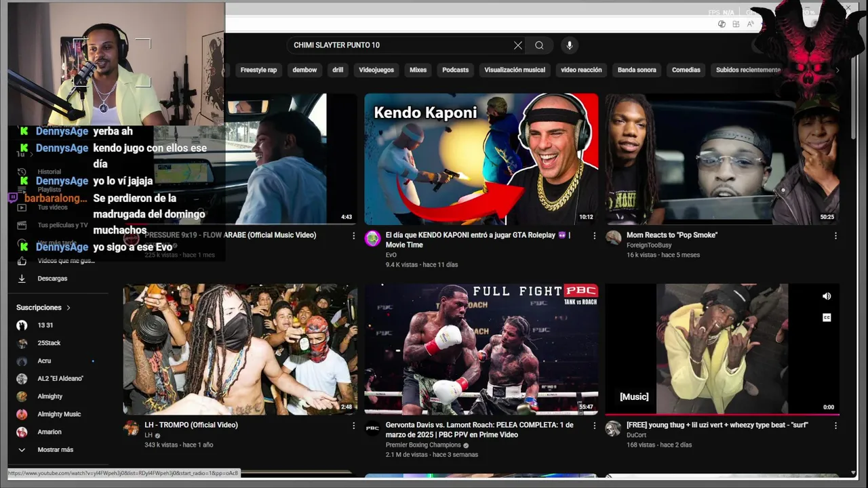Open LH channel avatar under TROMPO video
This screenshot has width=868, height=488.
coord(132,428)
